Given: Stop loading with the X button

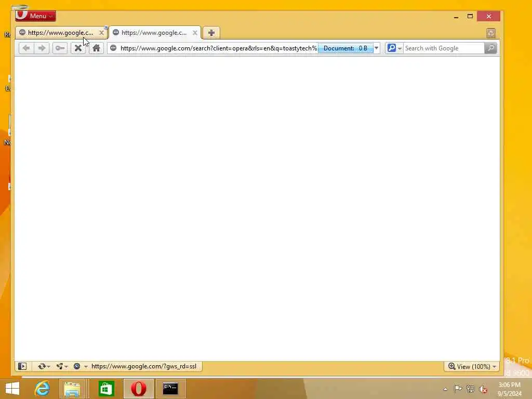Looking at the screenshot, I should [78, 48].
